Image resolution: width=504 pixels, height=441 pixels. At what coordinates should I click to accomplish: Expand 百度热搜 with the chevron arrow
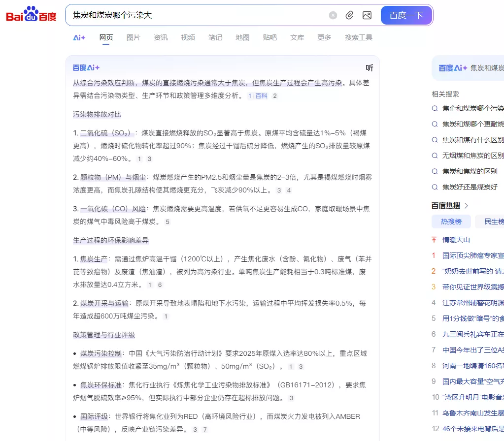pos(467,206)
